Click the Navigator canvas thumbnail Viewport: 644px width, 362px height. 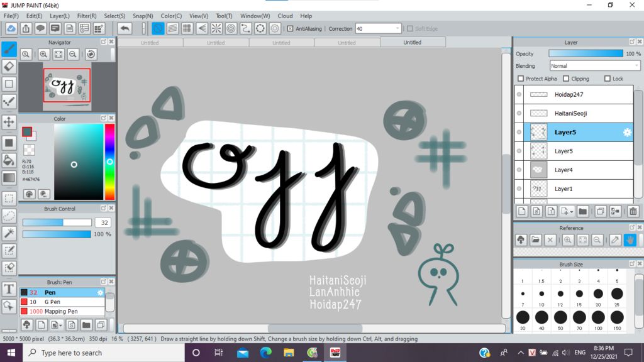(x=67, y=85)
